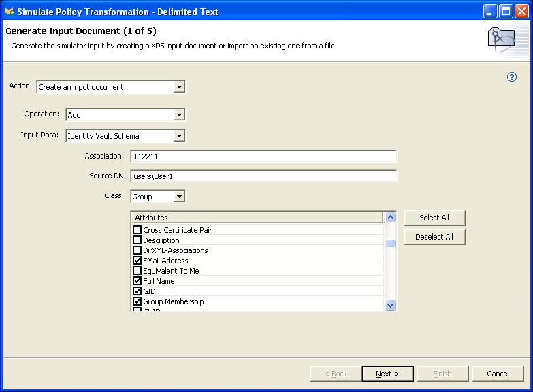Viewport: 533px width, 392px height.
Task: Minimize the wizard window
Action: tap(490, 12)
